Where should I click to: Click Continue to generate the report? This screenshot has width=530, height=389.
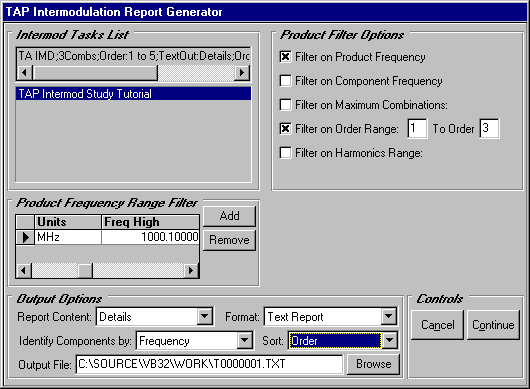click(x=493, y=325)
